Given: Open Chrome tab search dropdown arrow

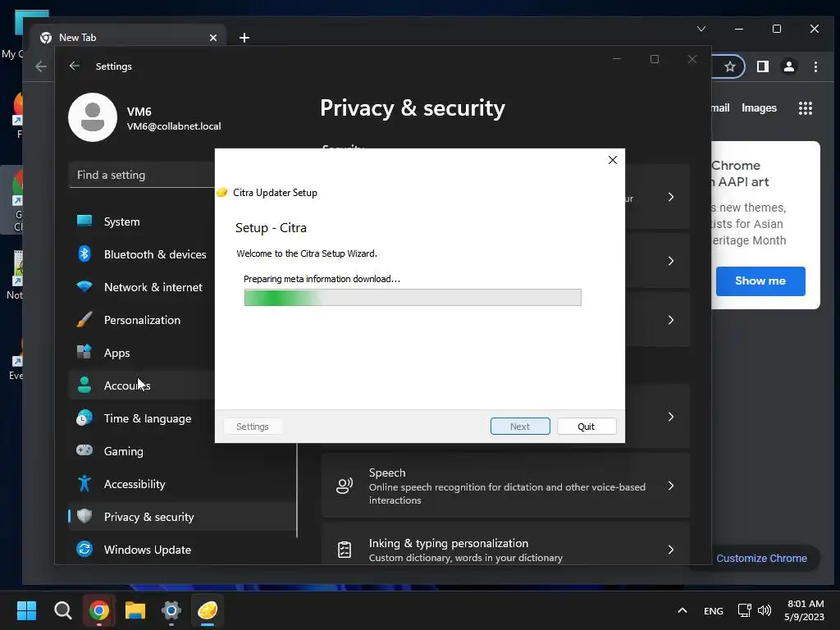Looking at the screenshot, I should pos(701,29).
